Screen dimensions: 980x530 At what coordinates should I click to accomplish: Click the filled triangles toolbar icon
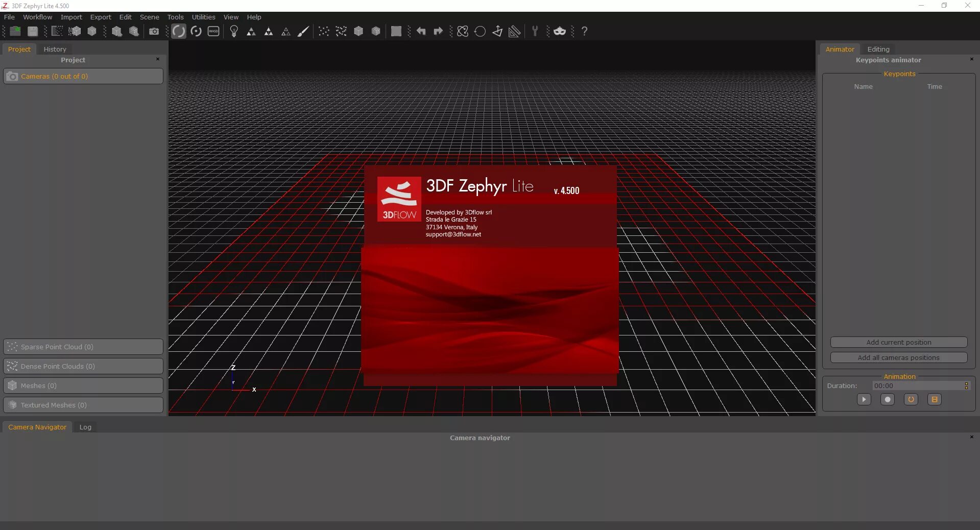[x=269, y=31]
